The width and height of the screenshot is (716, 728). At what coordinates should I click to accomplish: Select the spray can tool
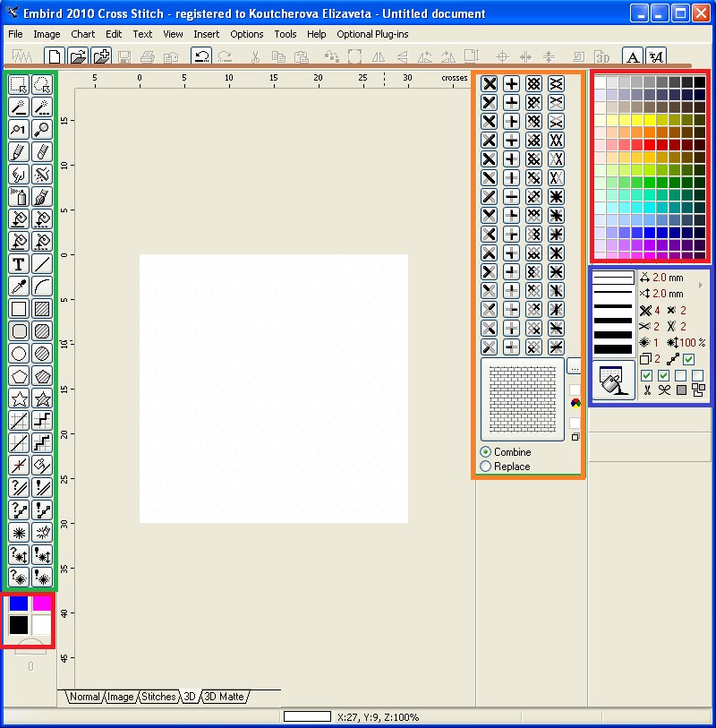(19, 196)
